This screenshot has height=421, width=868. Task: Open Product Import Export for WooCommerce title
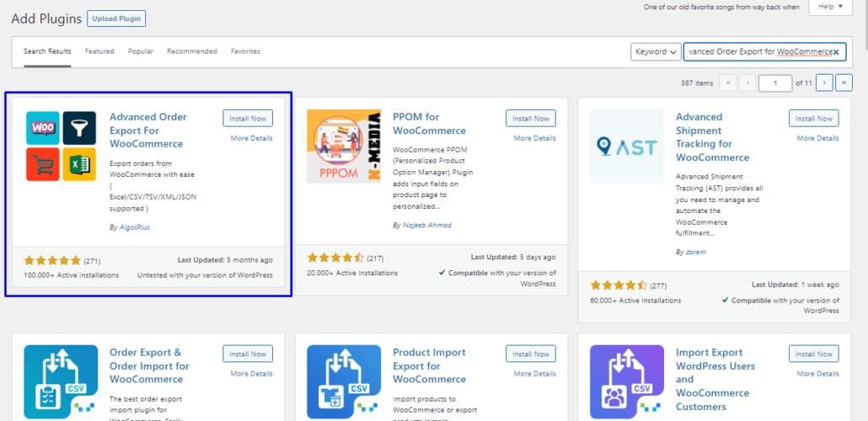coord(430,366)
